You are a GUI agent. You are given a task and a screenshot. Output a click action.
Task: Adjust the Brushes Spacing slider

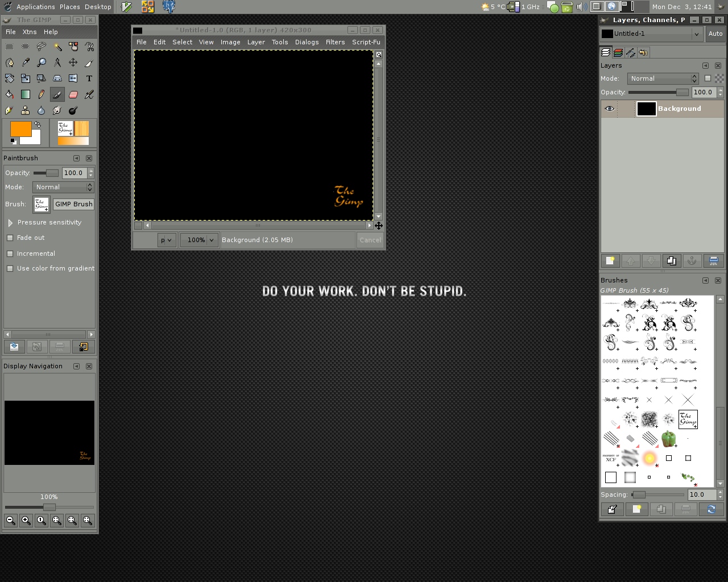[x=658, y=494]
